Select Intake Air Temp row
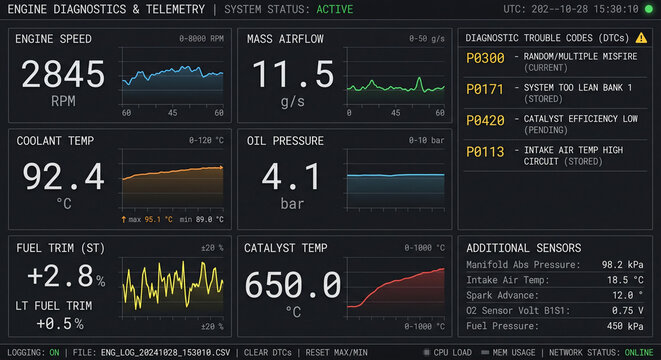Image resolution: width=661 pixels, height=360 pixels. (555, 280)
